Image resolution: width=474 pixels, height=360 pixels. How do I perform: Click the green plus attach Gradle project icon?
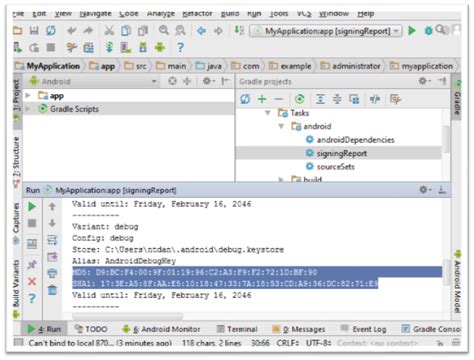(x=262, y=99)
